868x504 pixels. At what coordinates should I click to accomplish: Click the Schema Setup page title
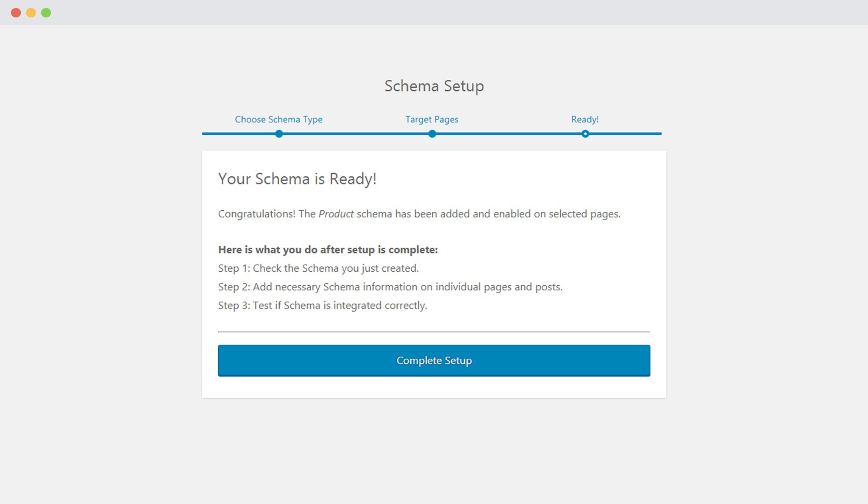click(434, 86)
